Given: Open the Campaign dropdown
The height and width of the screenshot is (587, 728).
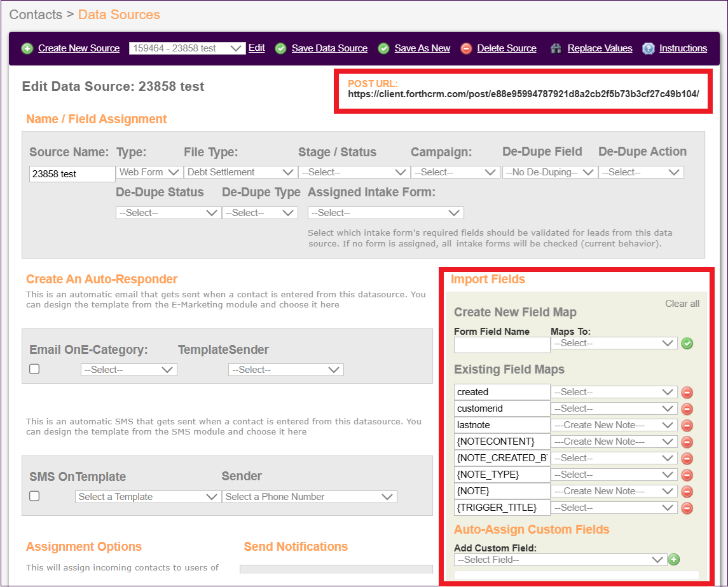Looking at the screenshot, I should pos(455,172).
